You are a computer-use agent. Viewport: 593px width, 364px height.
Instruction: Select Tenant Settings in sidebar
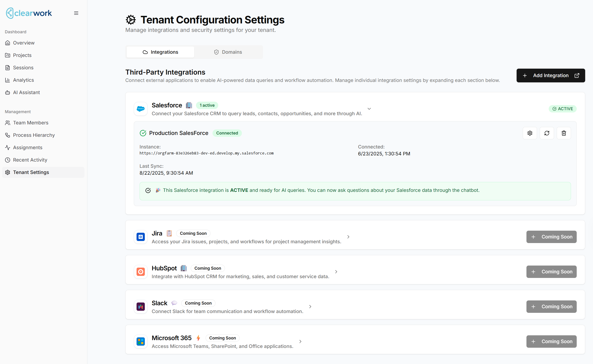tap(43, 172)
